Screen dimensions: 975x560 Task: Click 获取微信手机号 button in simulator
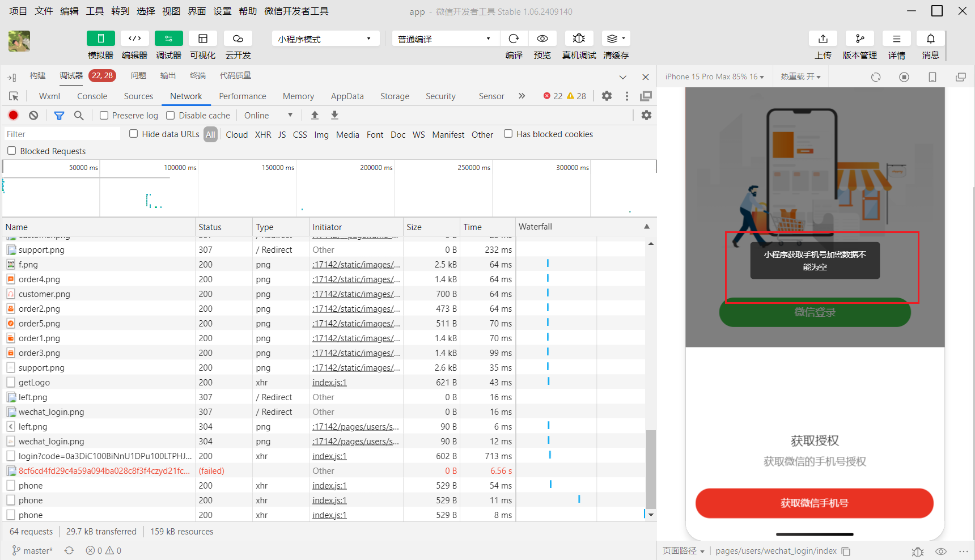[x=815, y=503]
